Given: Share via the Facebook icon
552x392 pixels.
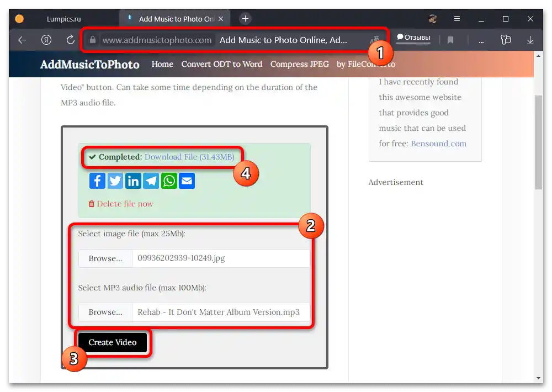Looking at the screenshot, I should coord(97,181).
